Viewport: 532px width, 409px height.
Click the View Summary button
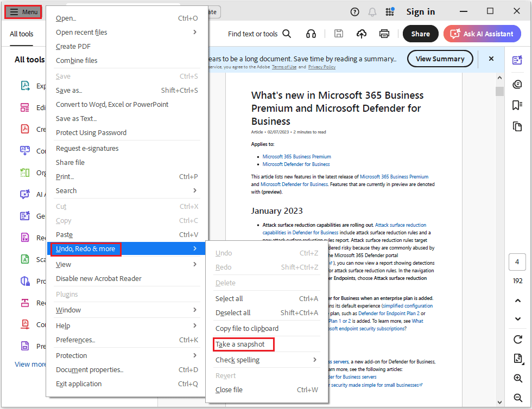440,59
